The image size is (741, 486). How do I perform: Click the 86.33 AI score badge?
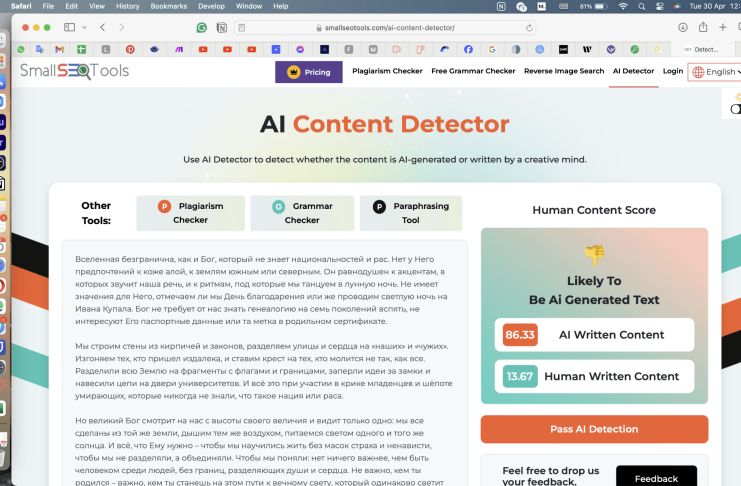[520, 335]
